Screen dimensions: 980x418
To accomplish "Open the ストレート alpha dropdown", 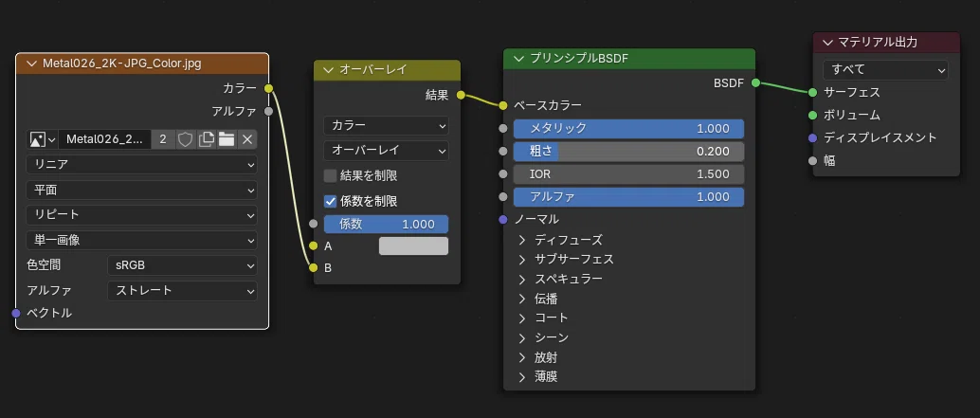I will coord(183,291).
